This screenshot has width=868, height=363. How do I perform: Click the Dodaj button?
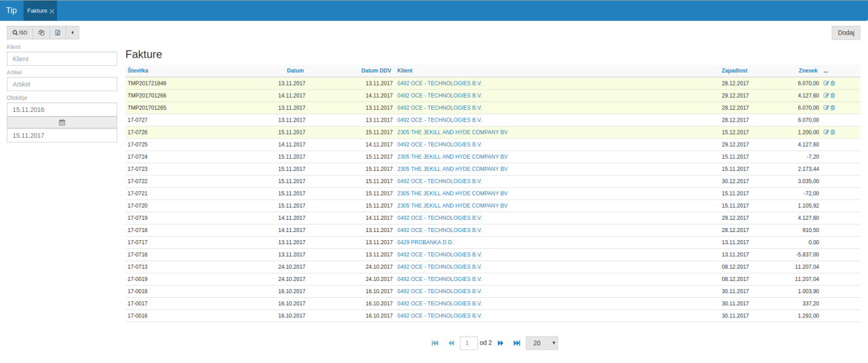tap(846, 33)
